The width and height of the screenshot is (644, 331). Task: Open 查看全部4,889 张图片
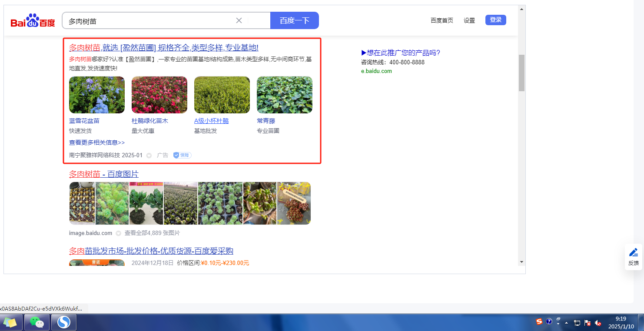pyautogui.click(x=152, y=233)
